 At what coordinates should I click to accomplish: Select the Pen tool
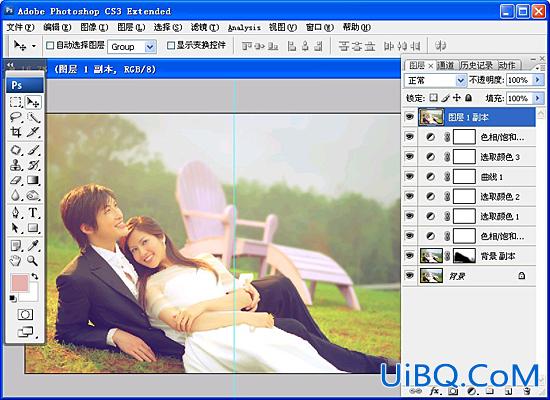pos(16,213)
